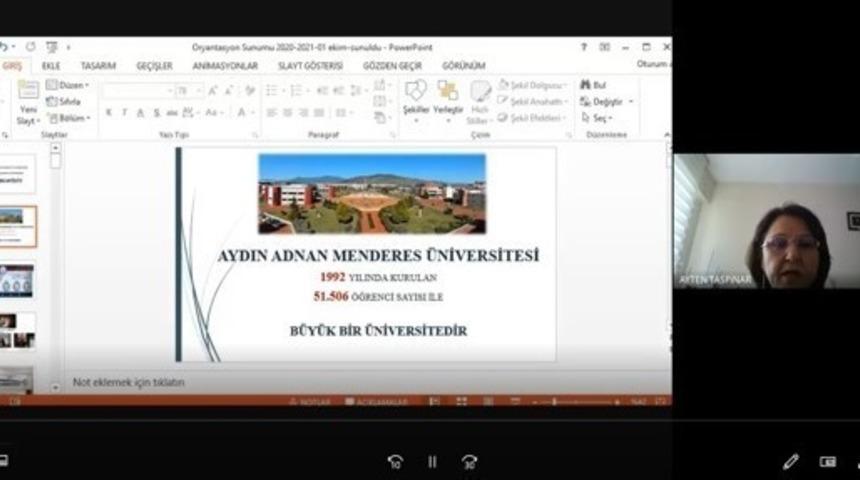Open Şekil Efektleri shape effects dropdown

[x=531, y=118]
